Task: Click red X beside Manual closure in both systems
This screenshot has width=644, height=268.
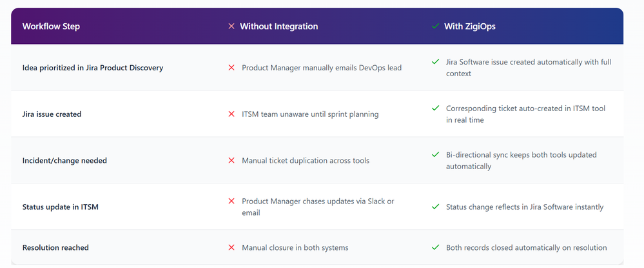Action: 231,247
